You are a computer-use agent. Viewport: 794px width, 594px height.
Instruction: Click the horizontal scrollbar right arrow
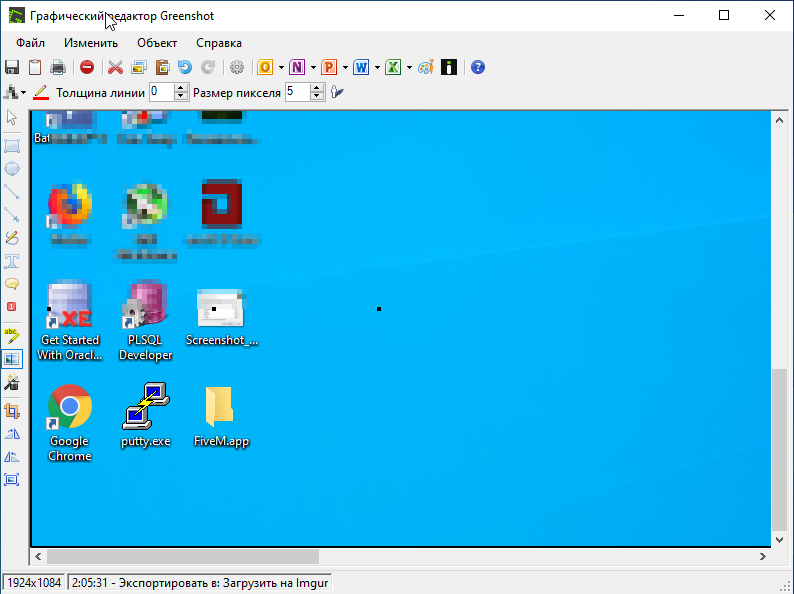(763, 557)
